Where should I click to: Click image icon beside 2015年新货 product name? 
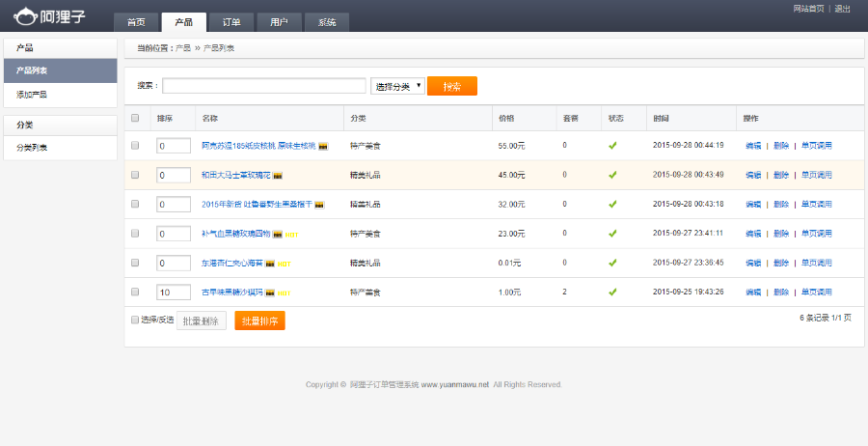tap(319, 205)
